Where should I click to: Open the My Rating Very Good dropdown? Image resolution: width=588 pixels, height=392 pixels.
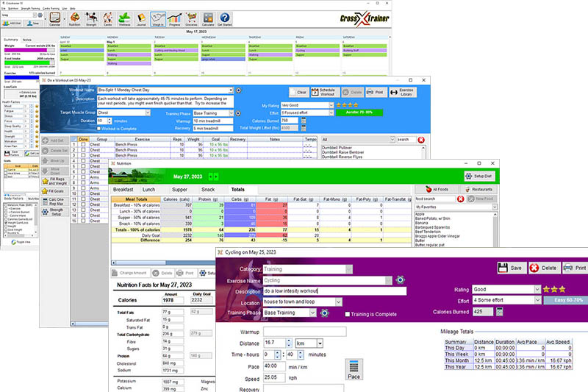click(331, 105)
